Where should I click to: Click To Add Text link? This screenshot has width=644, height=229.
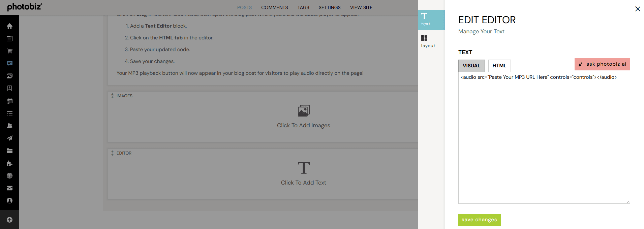pos(304,183)
